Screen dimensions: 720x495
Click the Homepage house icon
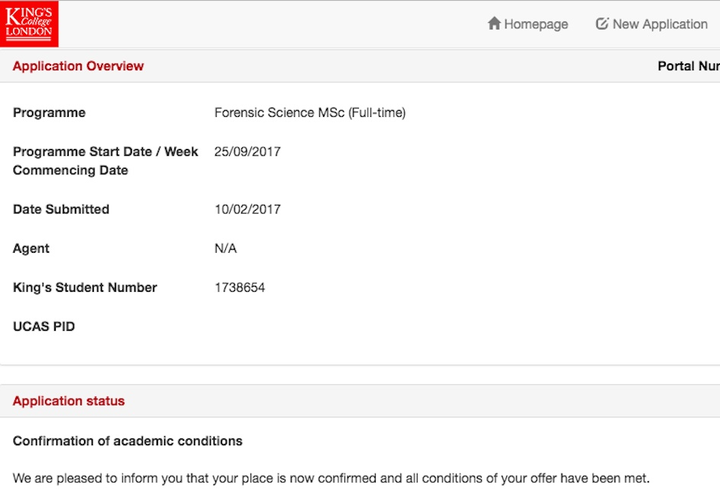pyautogui.click(x=494, y=23)
